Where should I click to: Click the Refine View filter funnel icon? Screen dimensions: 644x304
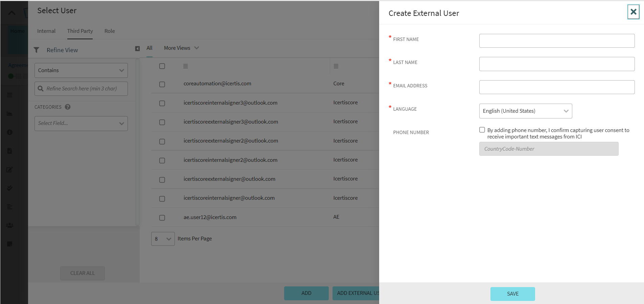37,50
